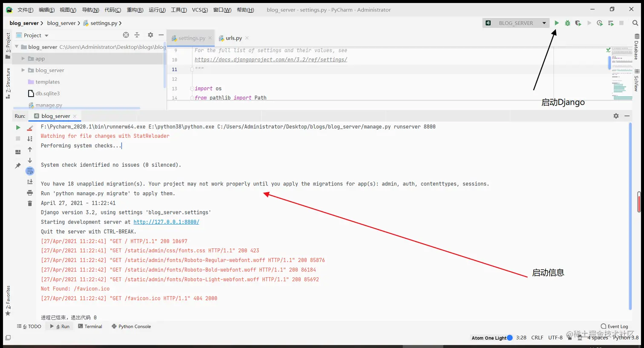The width and height of the screenshot is (644, 348).
Task: Hide the Project tool window
Action: 161,35
